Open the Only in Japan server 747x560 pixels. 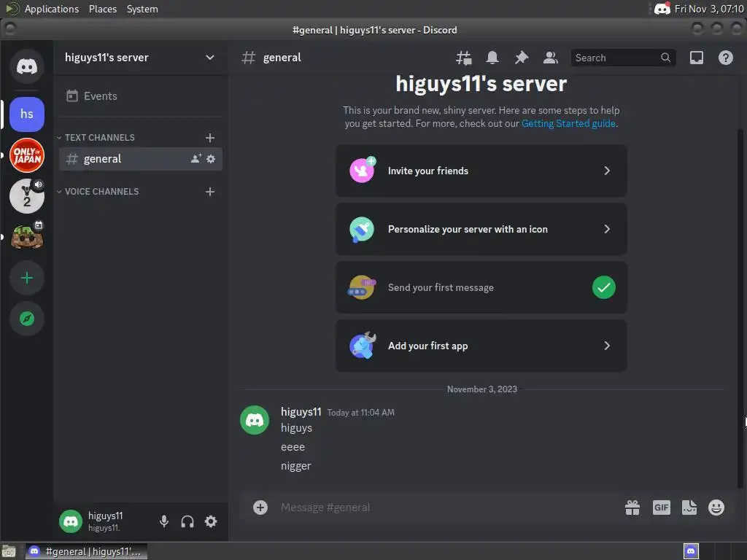pyautogui.click(x=27, y=155)
